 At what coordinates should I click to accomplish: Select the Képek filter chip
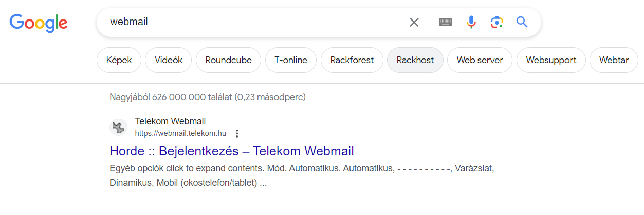(119, 60)
